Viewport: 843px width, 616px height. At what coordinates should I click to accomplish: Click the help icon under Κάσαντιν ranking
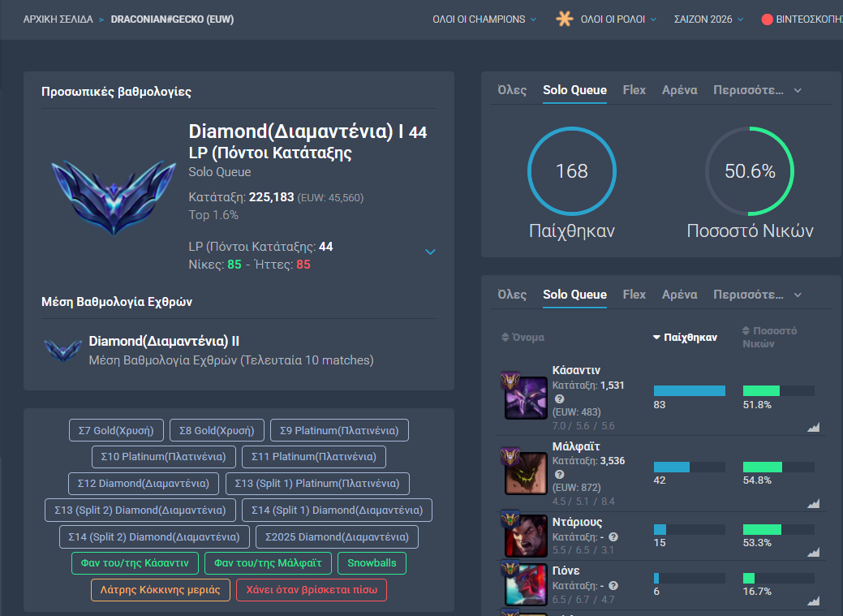click(559, 399)
